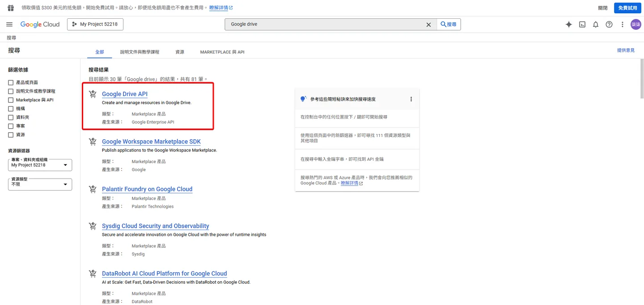The width and height of the screenshot is (644, 305).
Task: Open the main navigation hamburger menu
Action: pyautogui.click(x=9, y=25)
